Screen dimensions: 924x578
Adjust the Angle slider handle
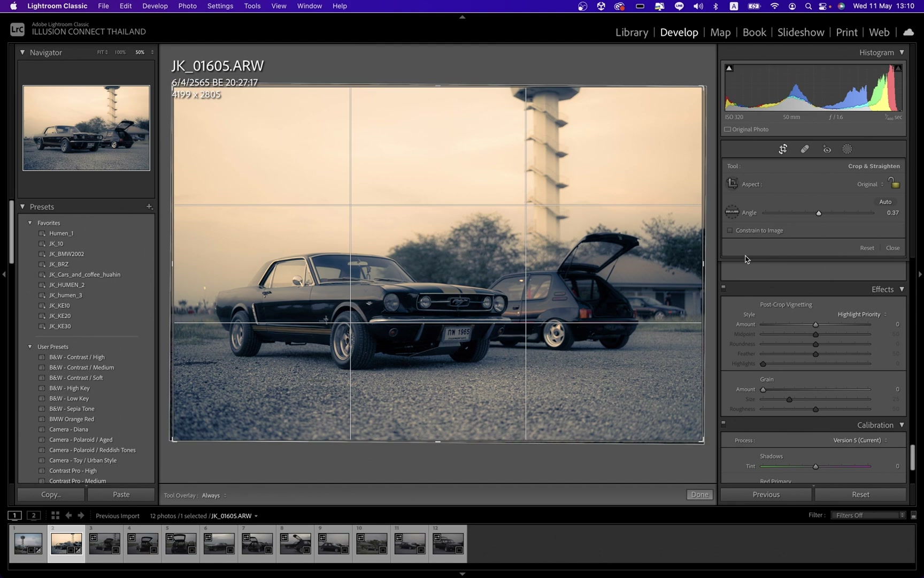click(819, 213)
